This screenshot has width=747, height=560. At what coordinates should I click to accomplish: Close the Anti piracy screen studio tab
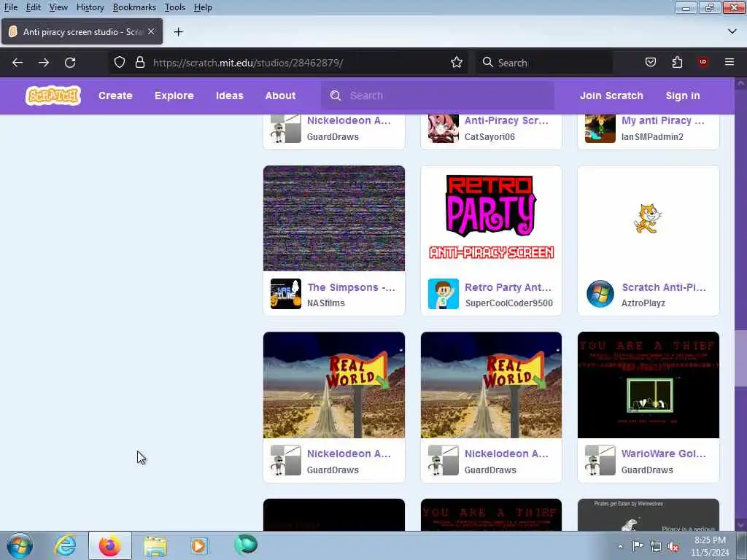151,31
